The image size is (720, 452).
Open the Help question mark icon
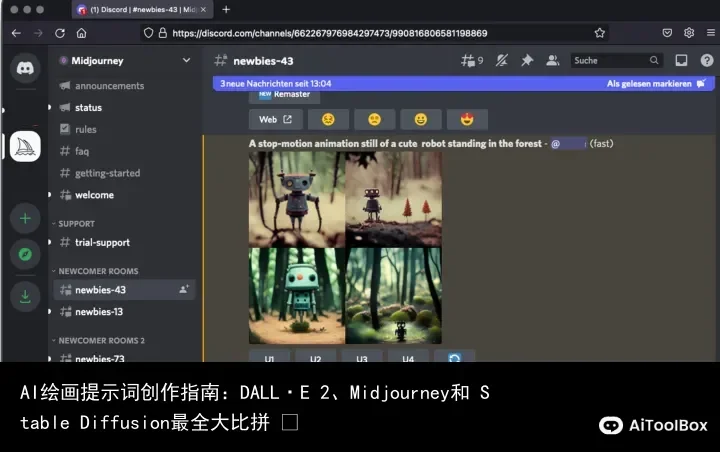707,61
